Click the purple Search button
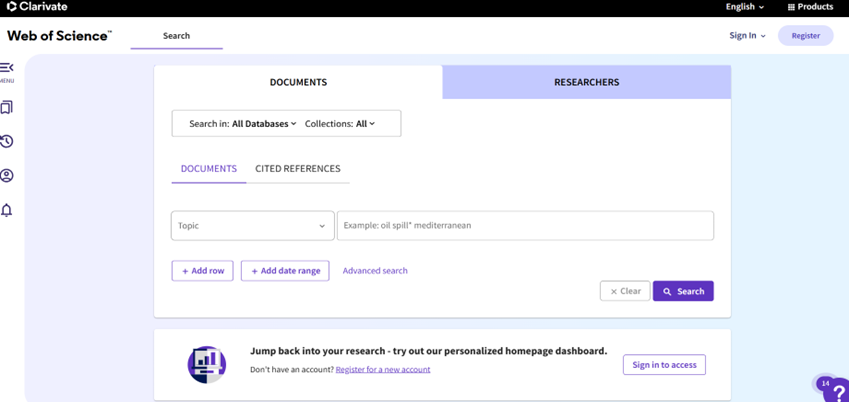The image size is (849, 402). click(x=683, y=291)
